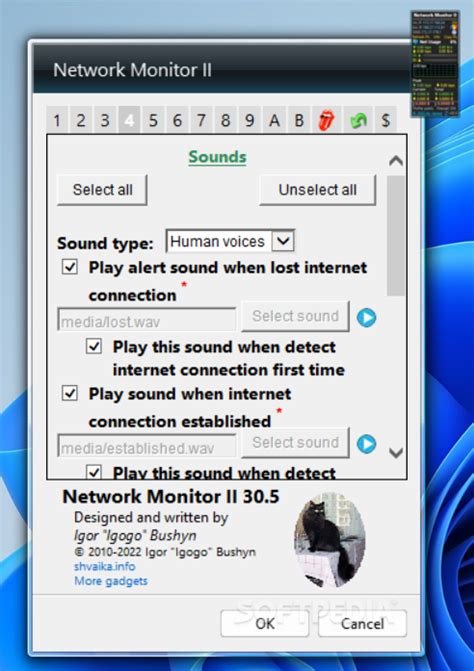
Task: Click the Network Monitor II desktop gadget
Action: click(435, 64)
